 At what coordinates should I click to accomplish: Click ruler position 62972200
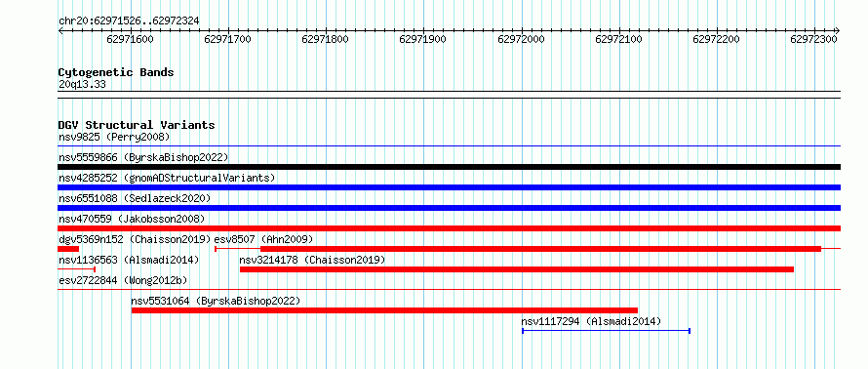(x=716, y=39)
